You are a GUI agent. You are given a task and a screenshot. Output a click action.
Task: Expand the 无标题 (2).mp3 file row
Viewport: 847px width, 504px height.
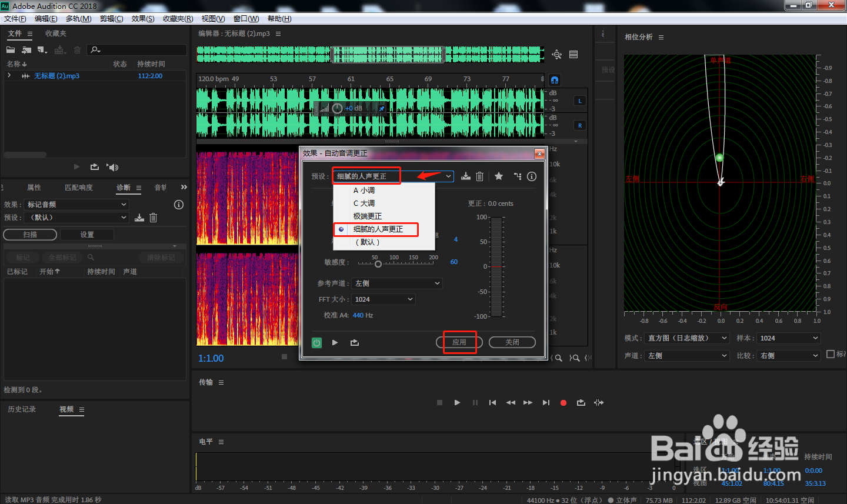click(x=9, y=76)
